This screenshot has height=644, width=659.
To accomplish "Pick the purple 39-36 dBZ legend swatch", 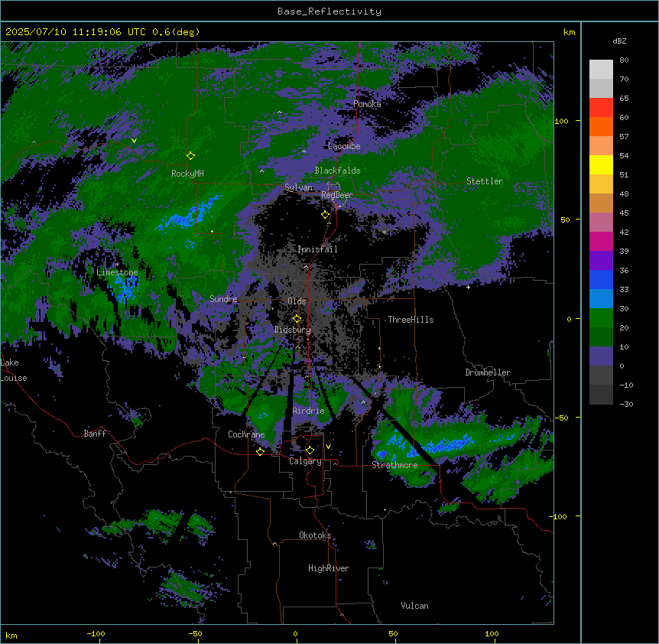I will [601, 261].
